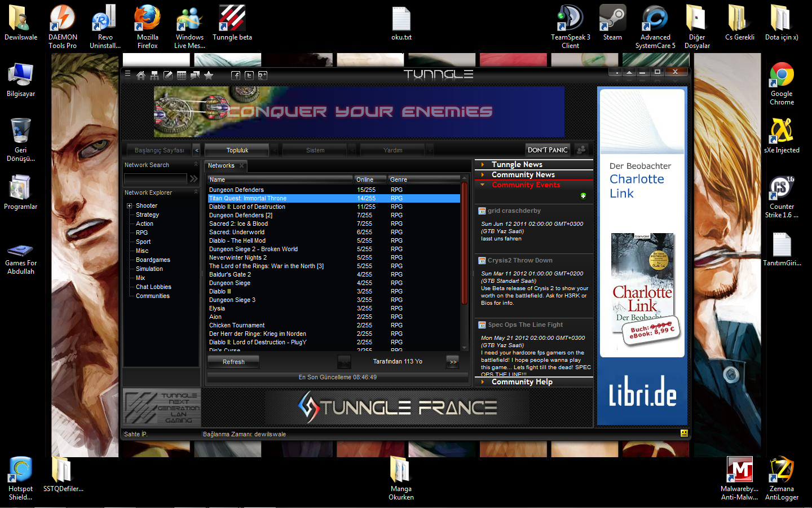Click the Tunngle Next Generation LAN Gaming logo
The width and height of the screenshot is (812, 508).
point(161,406)
